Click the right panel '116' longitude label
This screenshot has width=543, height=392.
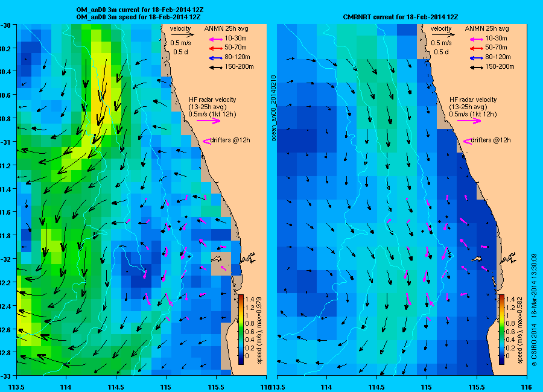click(527, 387)
